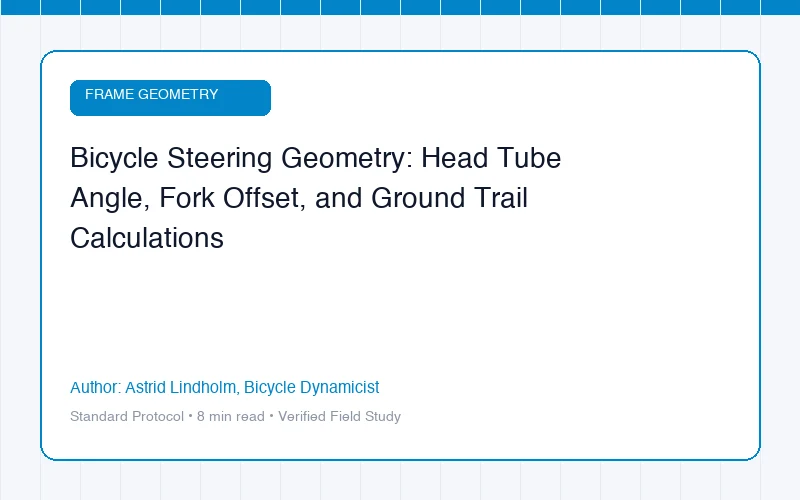Click the metadata line starting with 'Standard Protocol'

(235, 416)
